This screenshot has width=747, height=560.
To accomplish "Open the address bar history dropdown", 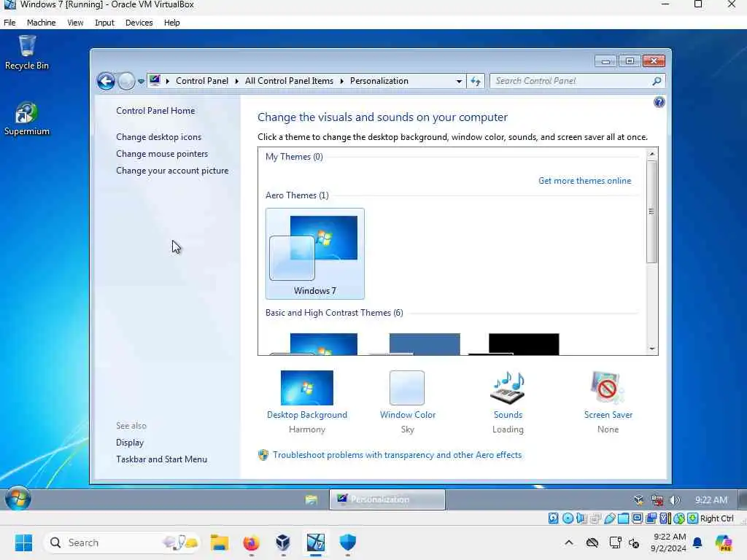I will pos(459,82).
